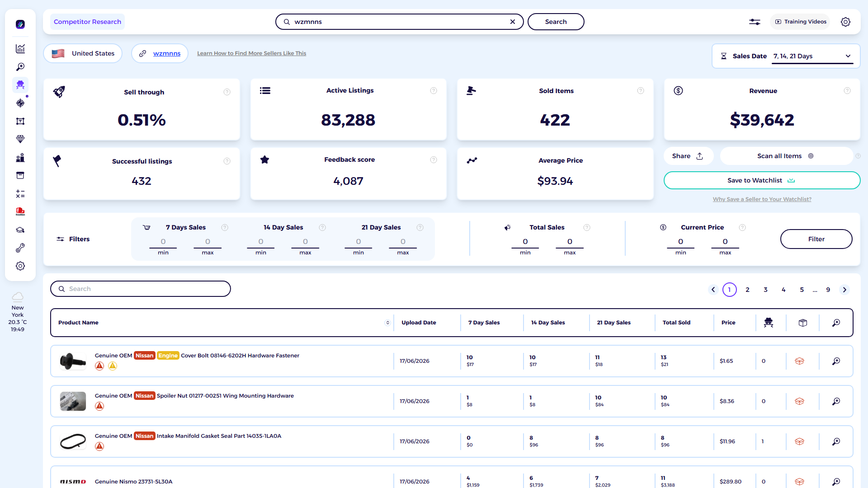Open the calculator operators sidebar icon
The height and width of the screenshot is (488, 868).
click(20, 194)
